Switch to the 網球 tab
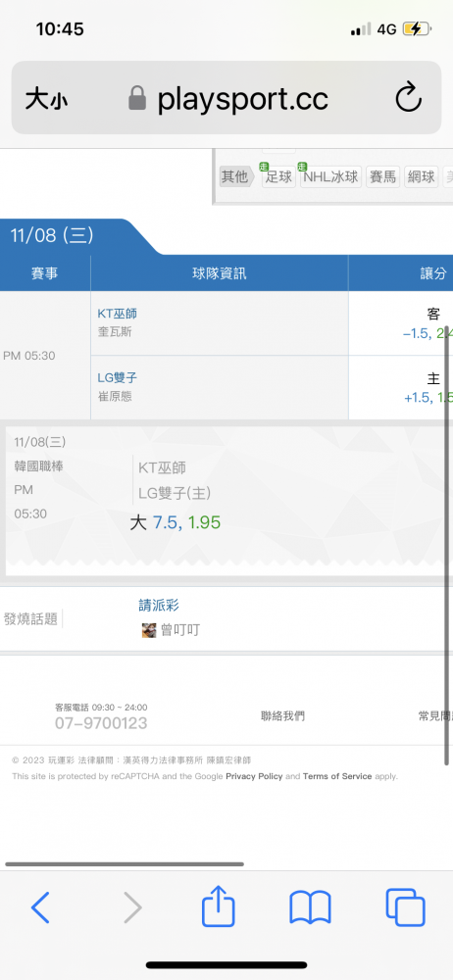This screenshot has height=980, width=453. point(421,176)
